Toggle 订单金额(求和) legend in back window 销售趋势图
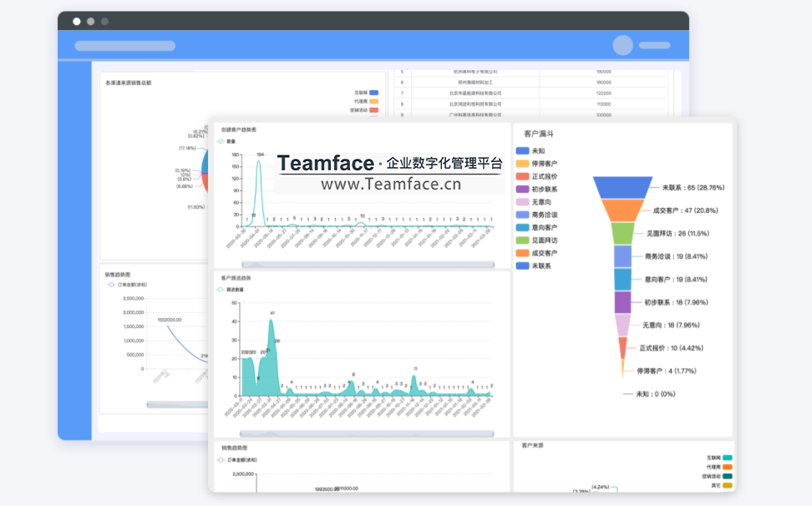This screenshot has height=506, width=812. coord(127,285)
